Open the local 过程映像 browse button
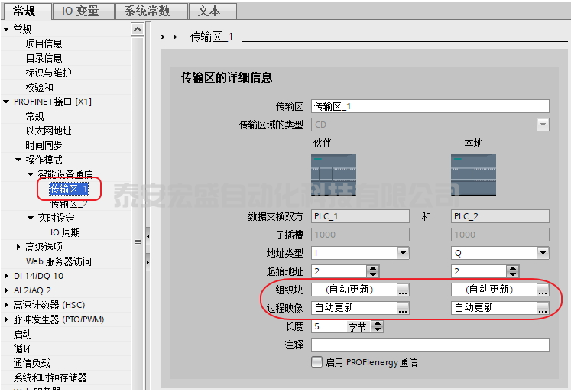 (x=543, y=308)
